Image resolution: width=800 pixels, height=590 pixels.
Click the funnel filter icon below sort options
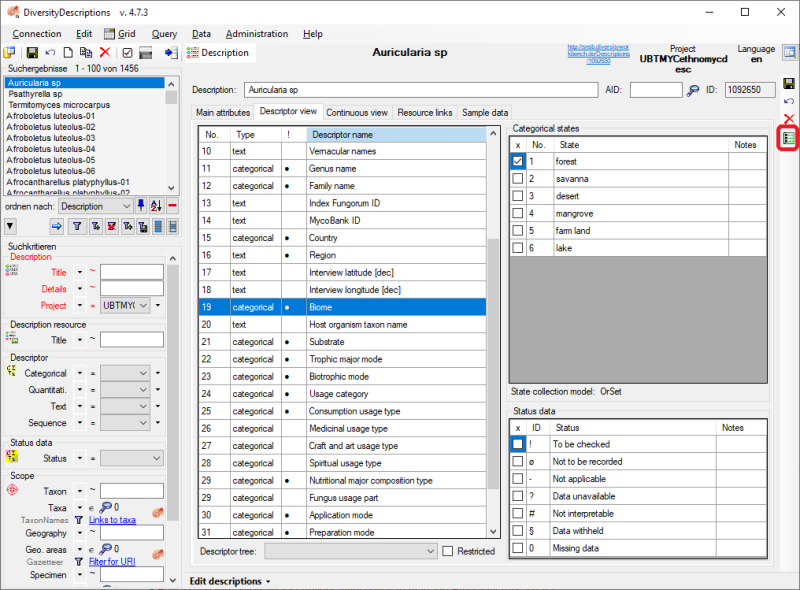(77, 227)
